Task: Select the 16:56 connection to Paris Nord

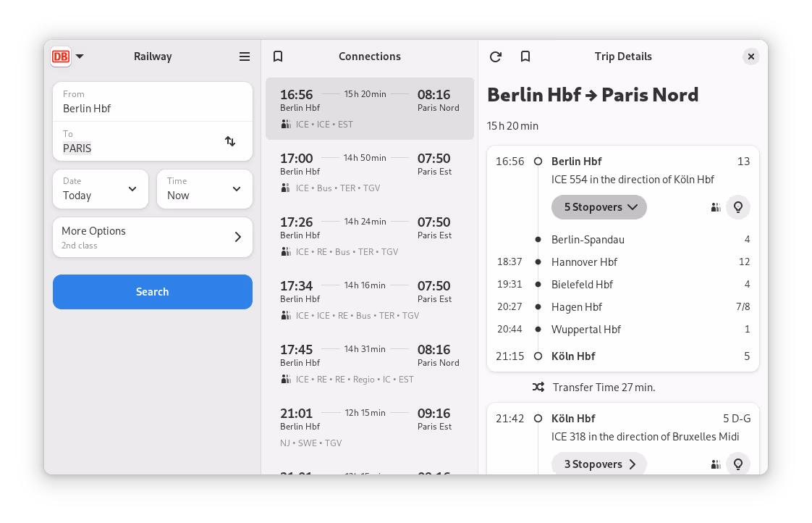Action: [370, 109]
